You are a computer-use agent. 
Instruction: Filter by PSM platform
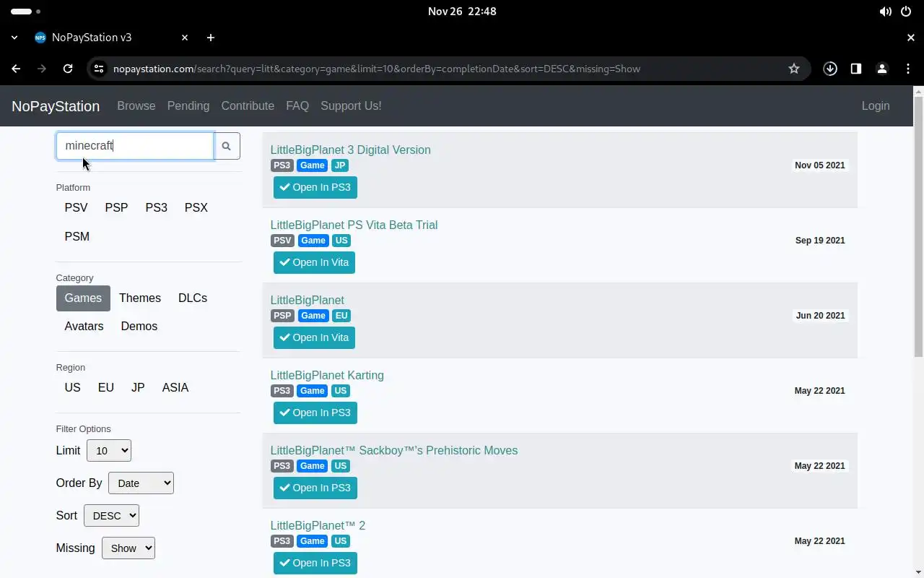click(x=77, y=237)
